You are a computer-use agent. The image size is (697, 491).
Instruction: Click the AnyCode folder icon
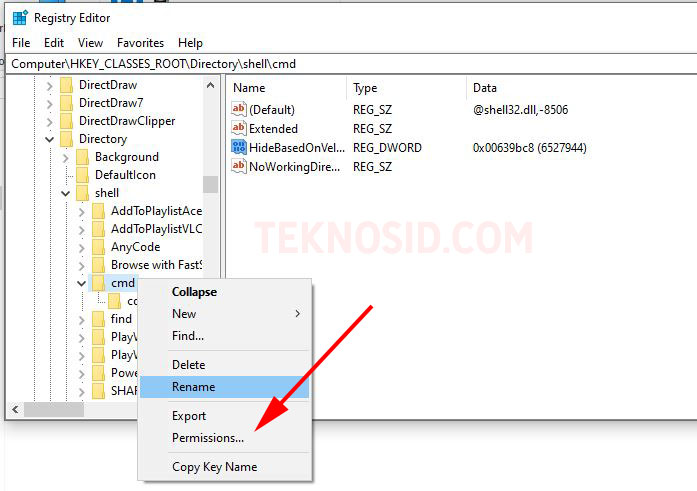pos(99,247)
